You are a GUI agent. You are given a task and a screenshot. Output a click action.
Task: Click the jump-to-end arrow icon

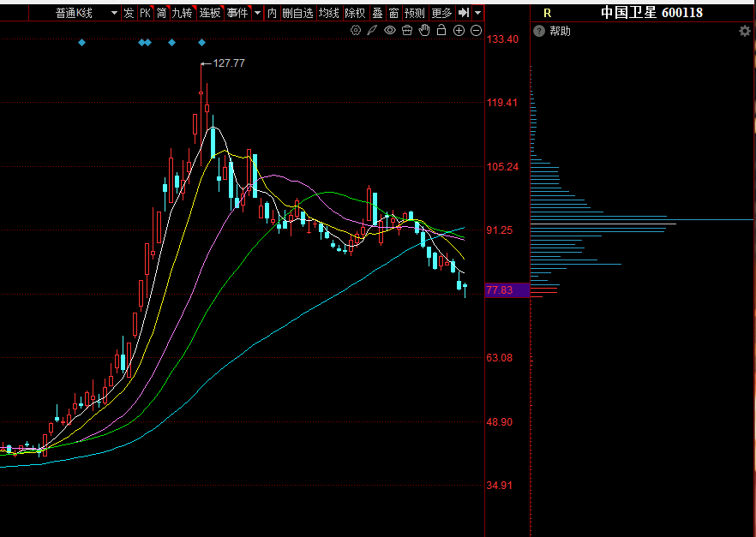(x=464, y=13)
